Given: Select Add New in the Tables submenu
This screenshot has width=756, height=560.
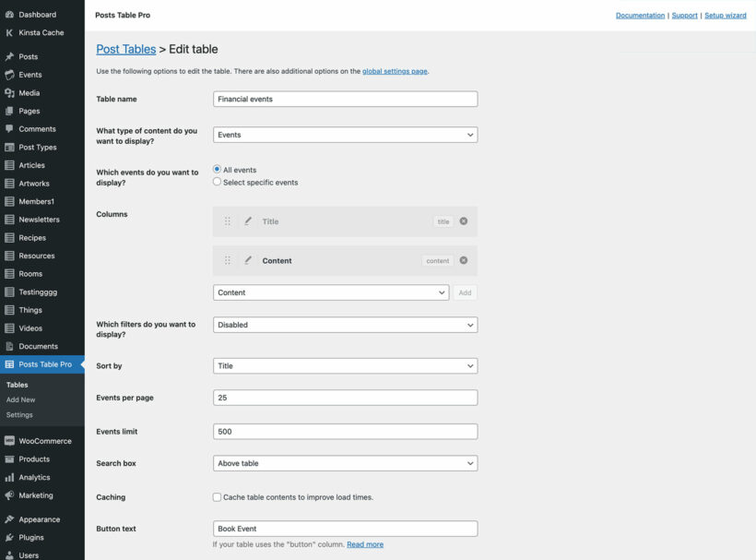Looking at the screenshot, I should (x=20, y=399).
